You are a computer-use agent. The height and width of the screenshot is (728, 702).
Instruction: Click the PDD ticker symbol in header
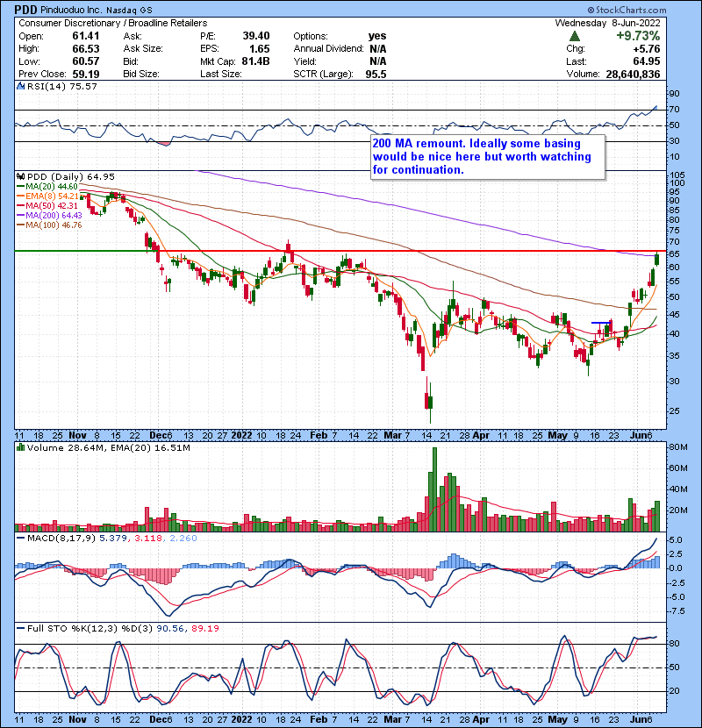[x=27, y=8]
